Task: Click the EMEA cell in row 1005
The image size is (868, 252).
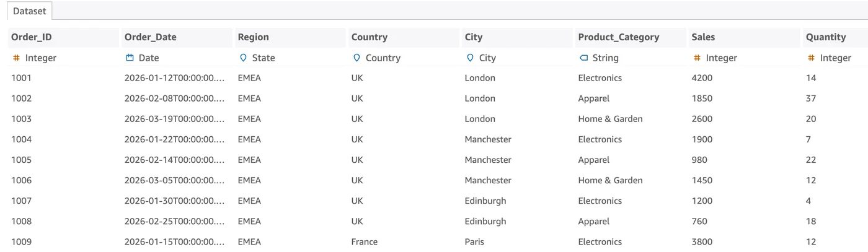Action: (x=249, y=160)
